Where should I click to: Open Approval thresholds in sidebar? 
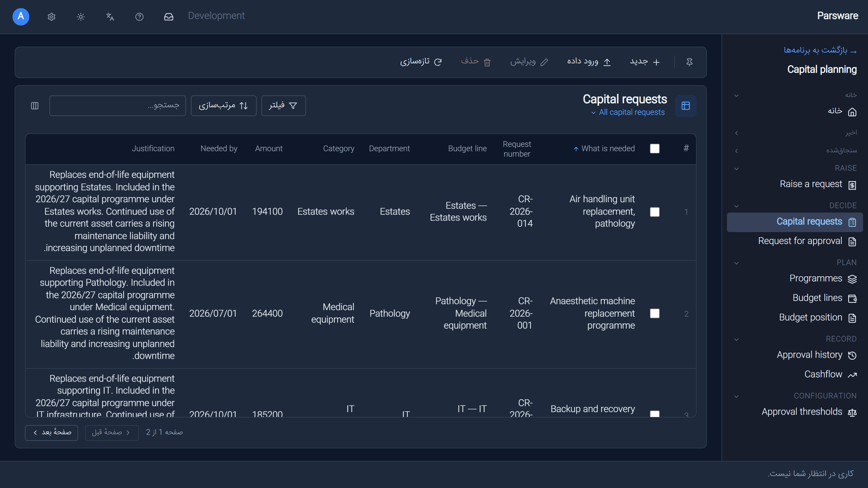coord(795,412)
